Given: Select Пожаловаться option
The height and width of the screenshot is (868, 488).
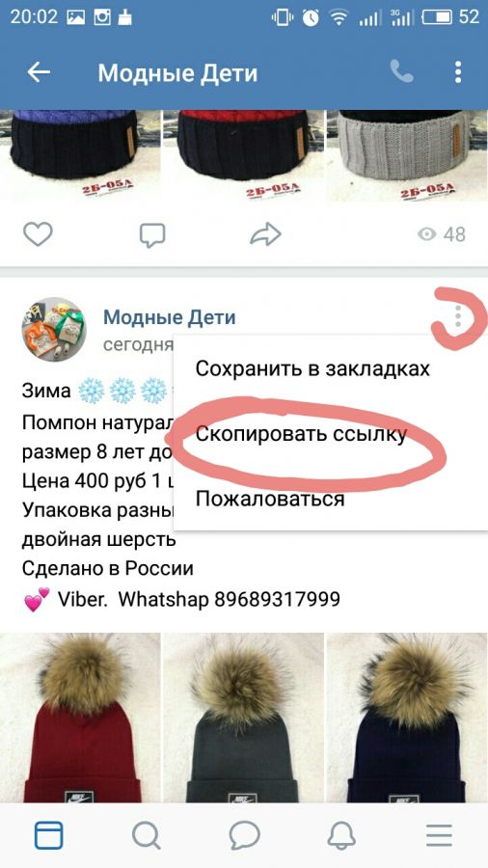Looking at the screenshot, I should click(270, 499).
